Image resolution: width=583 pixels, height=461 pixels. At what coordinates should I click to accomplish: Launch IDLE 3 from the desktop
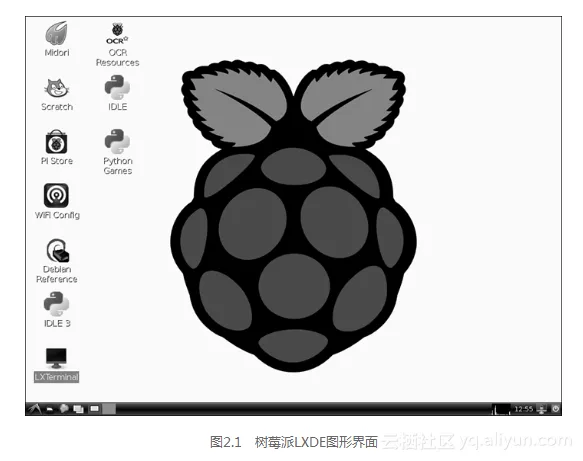pos(57,310)
